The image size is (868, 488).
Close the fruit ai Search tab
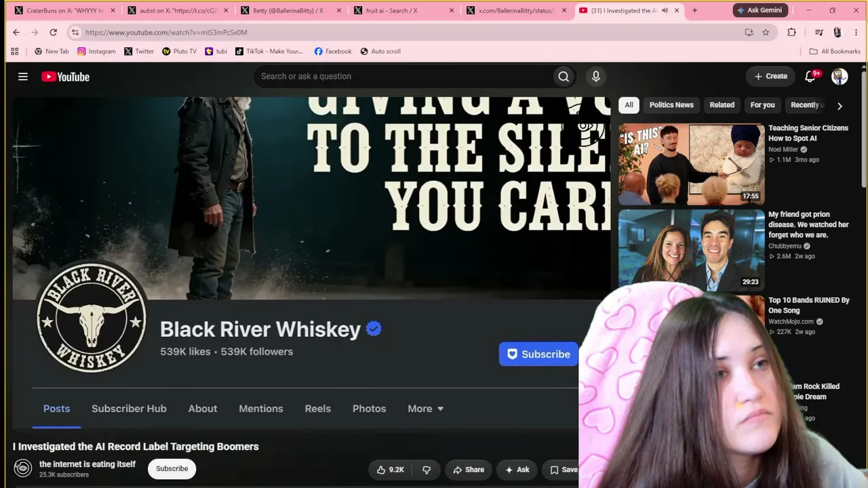tap(452, 10)
